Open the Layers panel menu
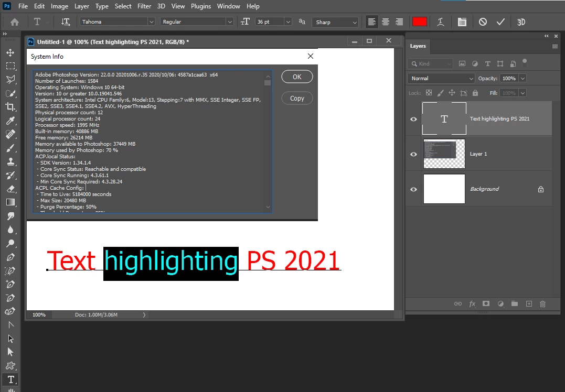 pos(555,46)
